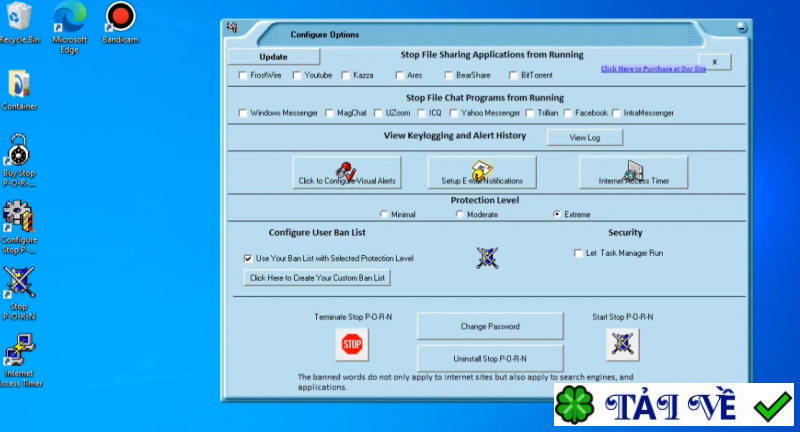
Task: Block Windows Messenger via its checkbox
Action: click(x=243, y=113)
